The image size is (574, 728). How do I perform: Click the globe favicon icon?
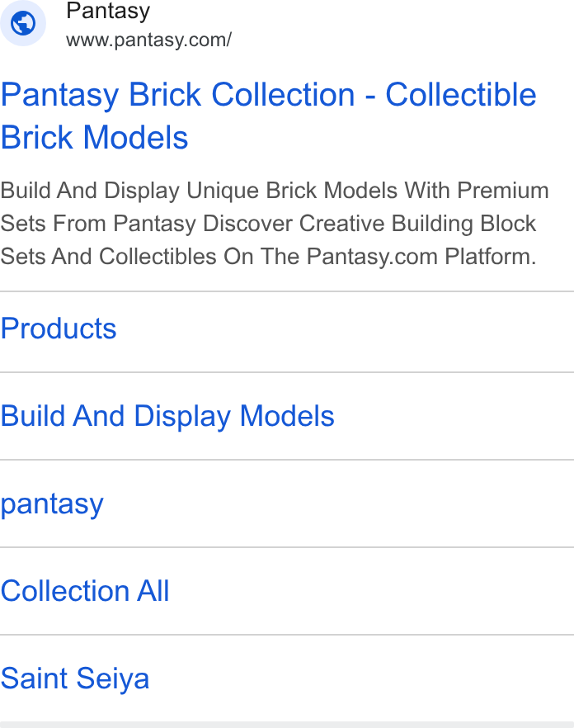23,23
